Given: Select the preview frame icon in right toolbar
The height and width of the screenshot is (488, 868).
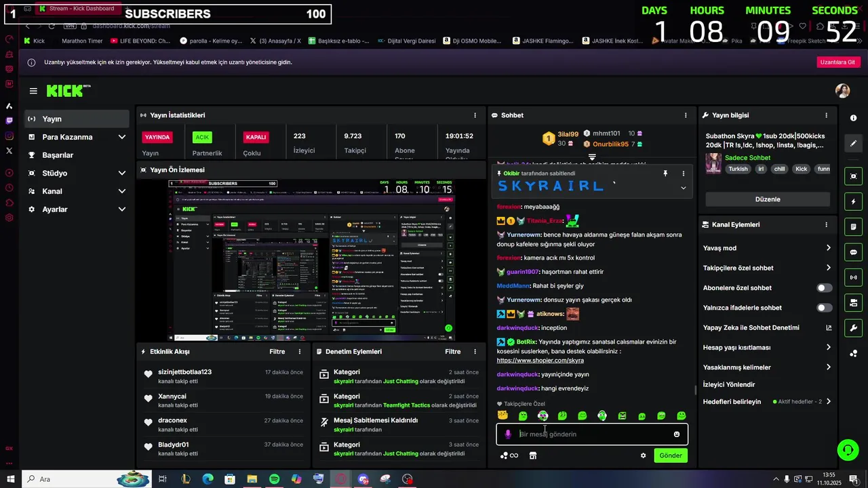Looking at the screenshot, I should pyautogui.click(x=853, y=176).
